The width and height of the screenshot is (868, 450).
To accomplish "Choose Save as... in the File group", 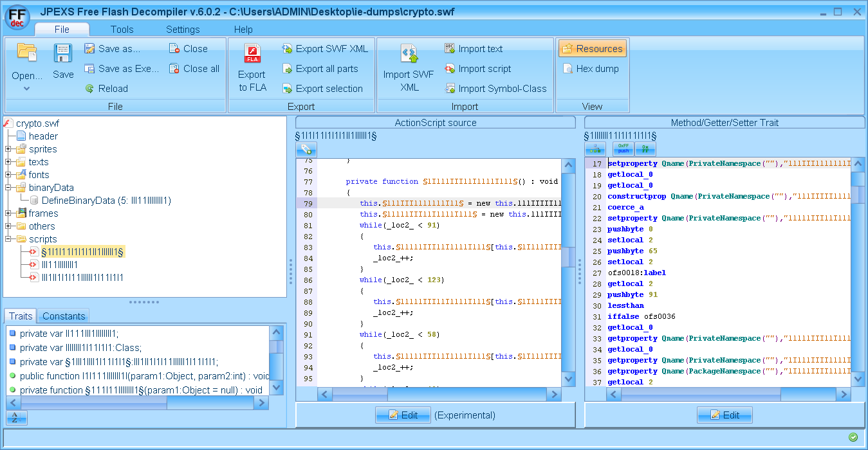I will click(112, 49).
